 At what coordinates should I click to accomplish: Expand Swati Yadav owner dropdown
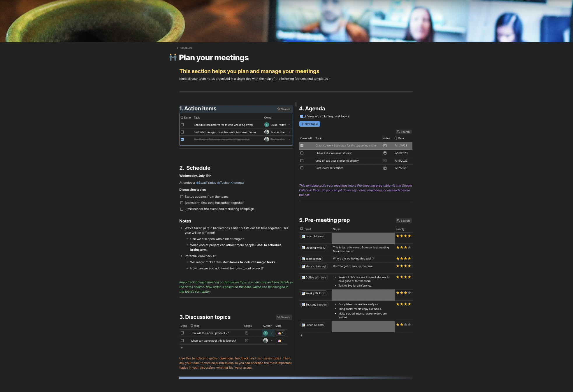289,125
